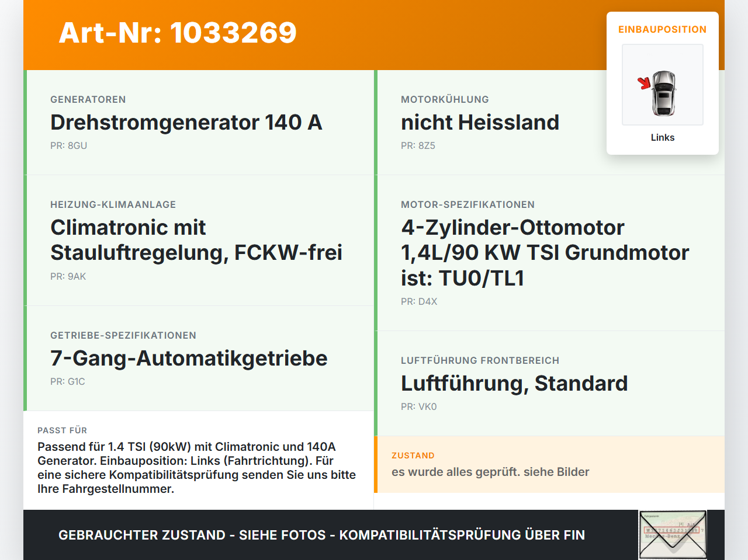Screen dimensions: 748x560
Task: Click the PR: G1C code
Action: pyautogui.click(x=68, y=382)
